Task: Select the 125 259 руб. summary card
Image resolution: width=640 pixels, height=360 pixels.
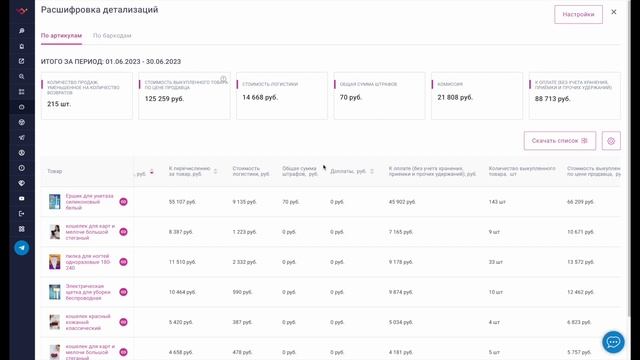Action: [184, 96]
